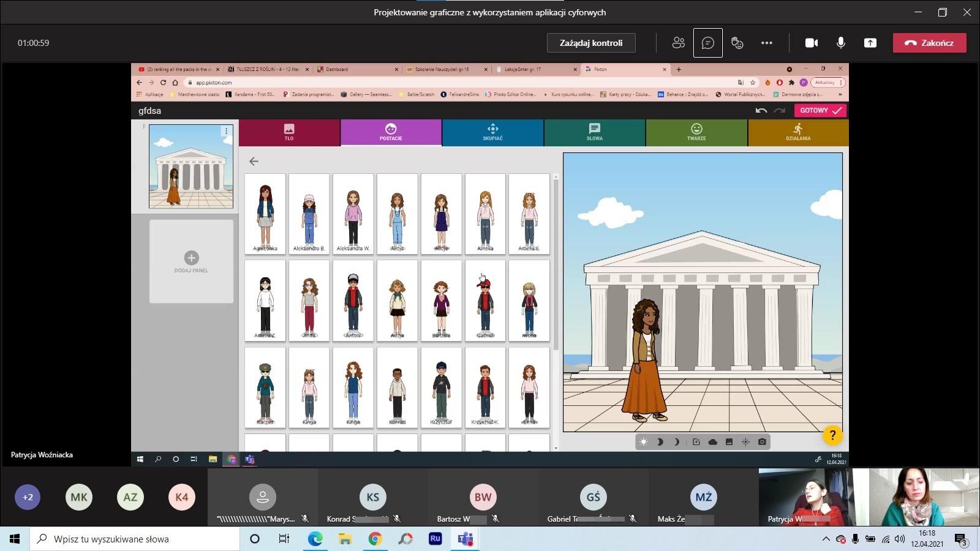Screen dimensions: 980x551
Task: Open the more actions ellipsis menu in Teams
Action: [767, 43]
